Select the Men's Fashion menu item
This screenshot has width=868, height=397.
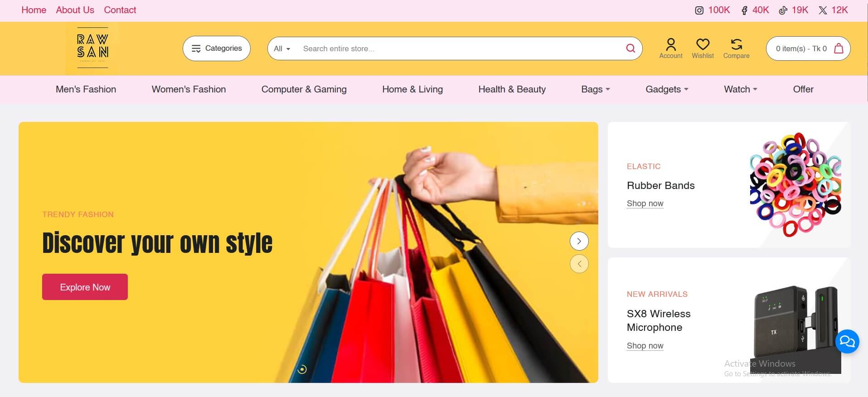[x=86, y=89]
